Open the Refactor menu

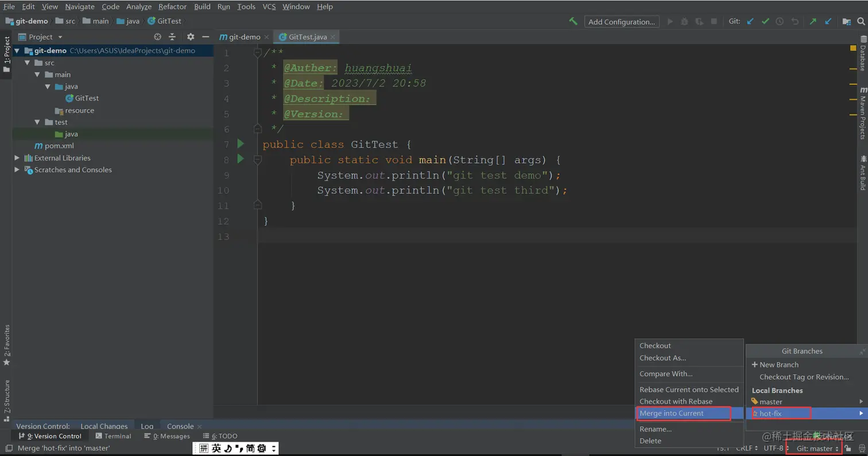[172, 7]
